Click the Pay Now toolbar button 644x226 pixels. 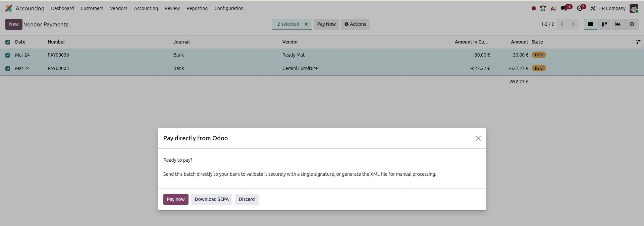[326, 24]
